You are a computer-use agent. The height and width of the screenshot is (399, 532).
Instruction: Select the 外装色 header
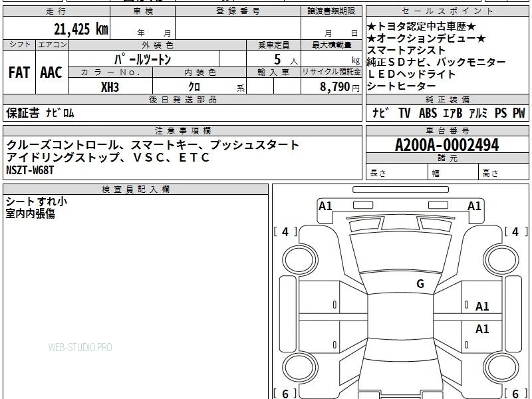(x=158, y=45)
